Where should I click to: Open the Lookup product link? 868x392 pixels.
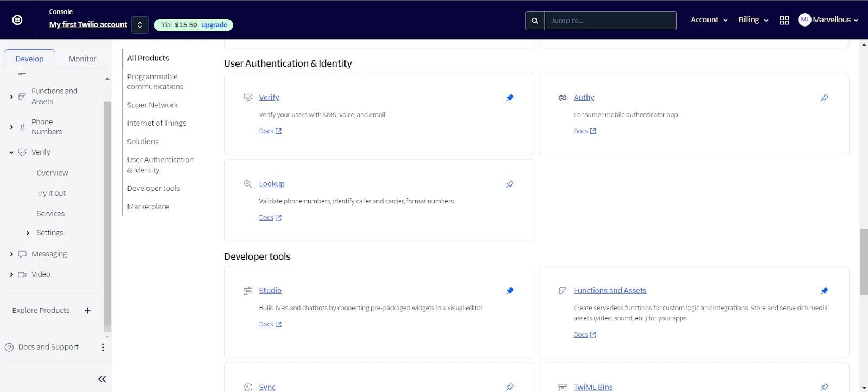pos(272,184)
